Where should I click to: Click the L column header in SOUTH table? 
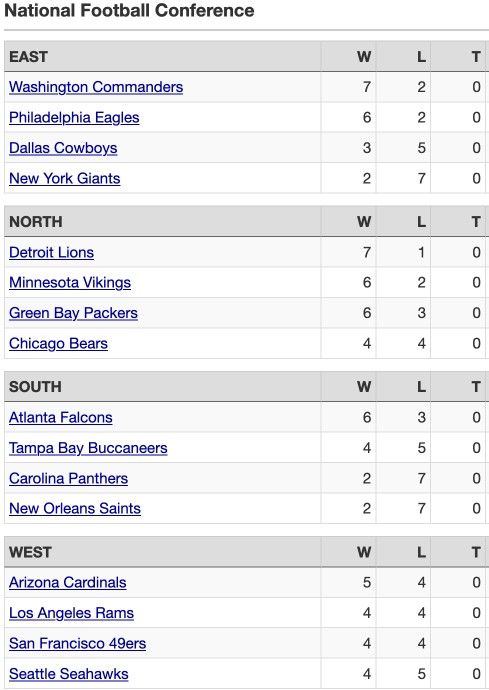[x=422, y=387]
